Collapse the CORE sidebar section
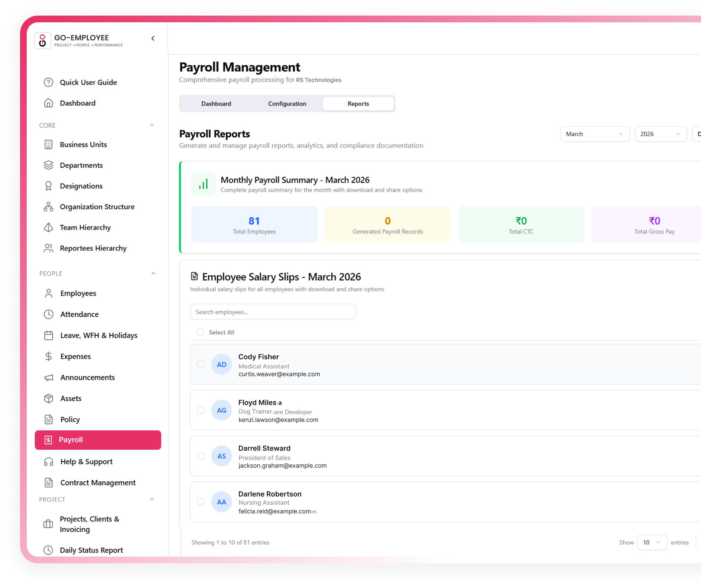 click(x=152, y=125)
